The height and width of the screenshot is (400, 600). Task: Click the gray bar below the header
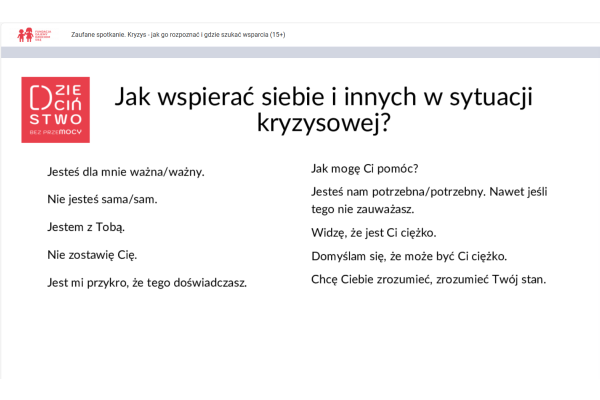[300, 52]
